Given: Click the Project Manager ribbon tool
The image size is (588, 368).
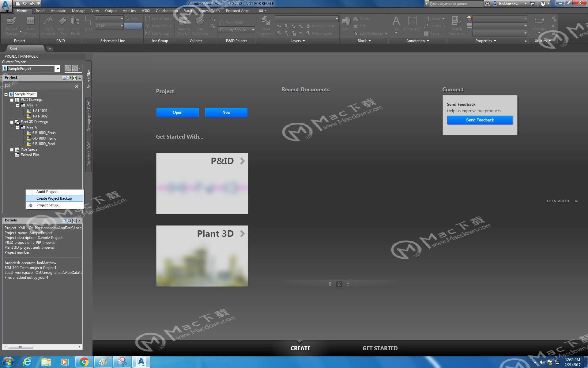Looking at the screenshot, I should click(x=12, y=26).
